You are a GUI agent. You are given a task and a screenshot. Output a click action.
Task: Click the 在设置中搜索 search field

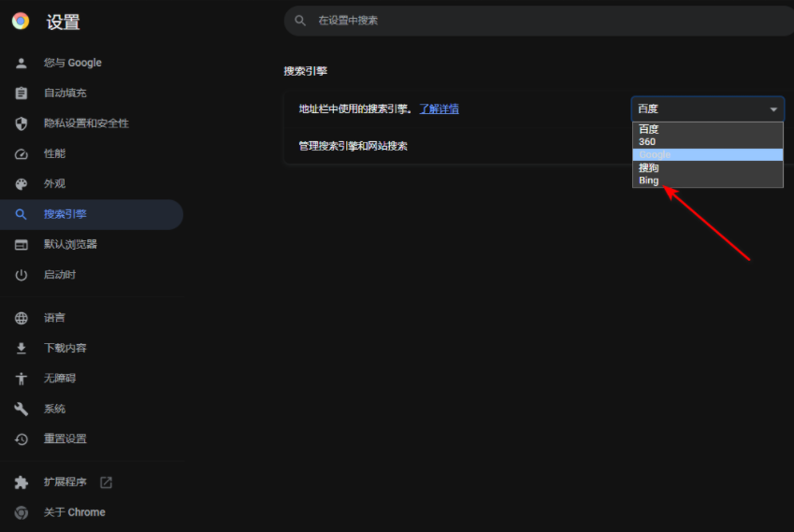pyautogui.click(x=539, y=21)
